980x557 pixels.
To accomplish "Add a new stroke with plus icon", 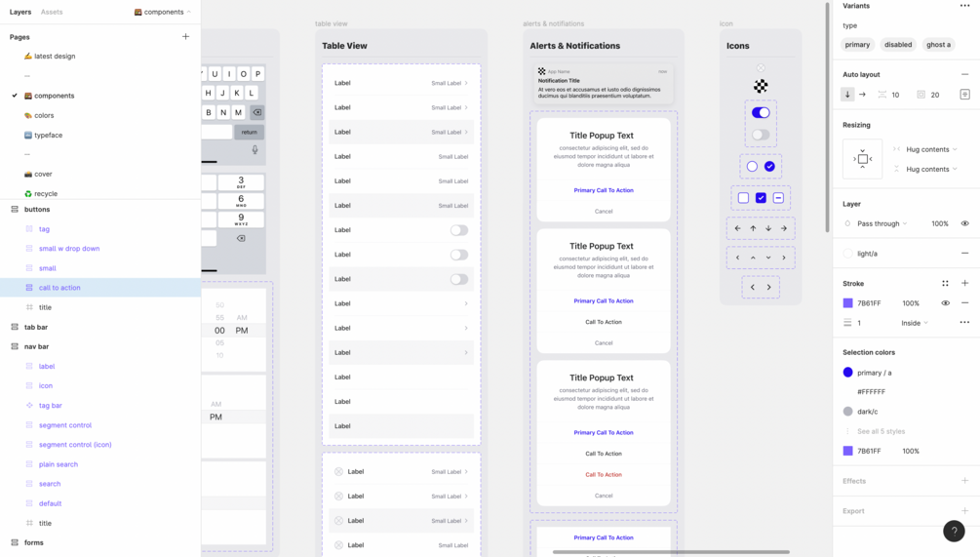I will pos(964,283).
